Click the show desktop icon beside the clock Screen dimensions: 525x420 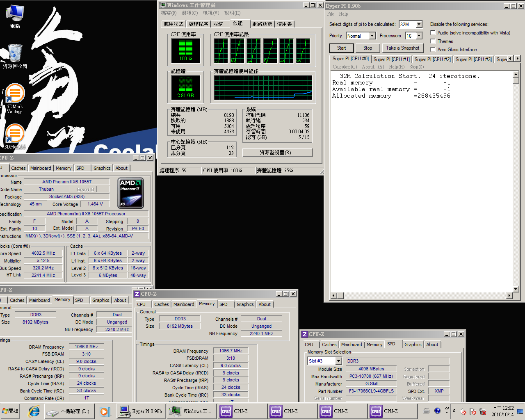point(520,411)
